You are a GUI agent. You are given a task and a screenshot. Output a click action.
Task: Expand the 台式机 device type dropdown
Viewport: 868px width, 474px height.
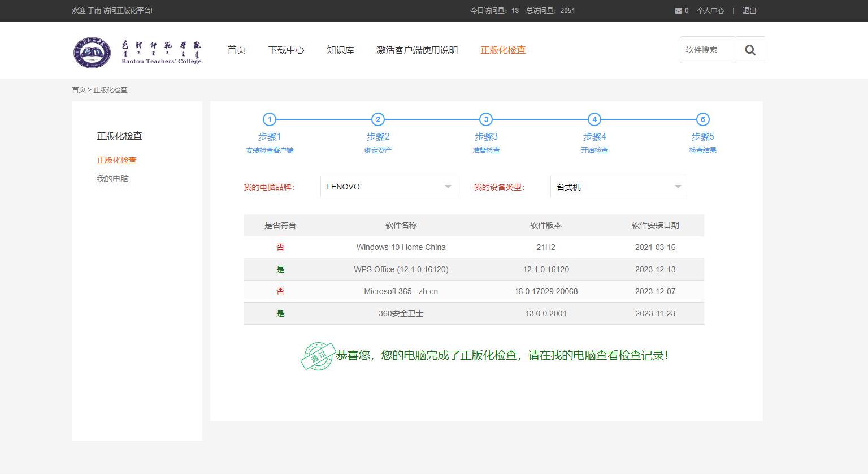coord(618,187)
